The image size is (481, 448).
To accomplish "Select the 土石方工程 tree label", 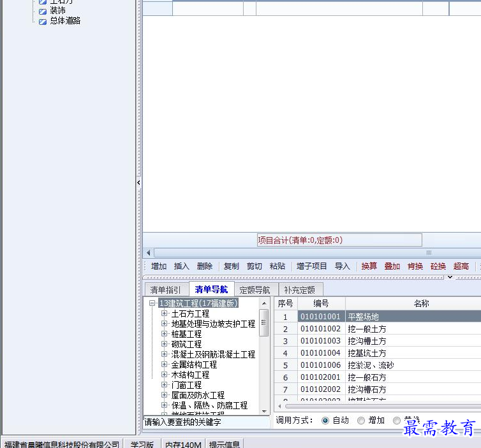I will [190, 314].
